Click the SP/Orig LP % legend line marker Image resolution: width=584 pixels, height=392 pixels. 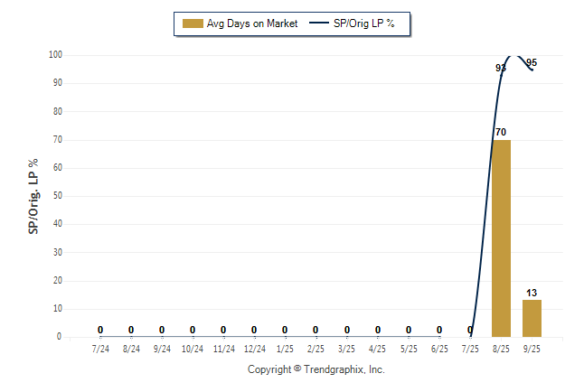coord(321,23)
